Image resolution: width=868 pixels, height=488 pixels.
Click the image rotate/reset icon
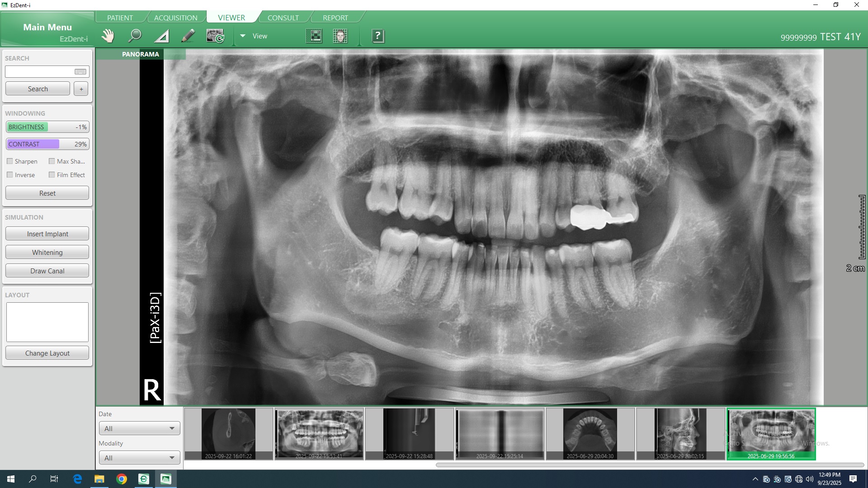215,36
